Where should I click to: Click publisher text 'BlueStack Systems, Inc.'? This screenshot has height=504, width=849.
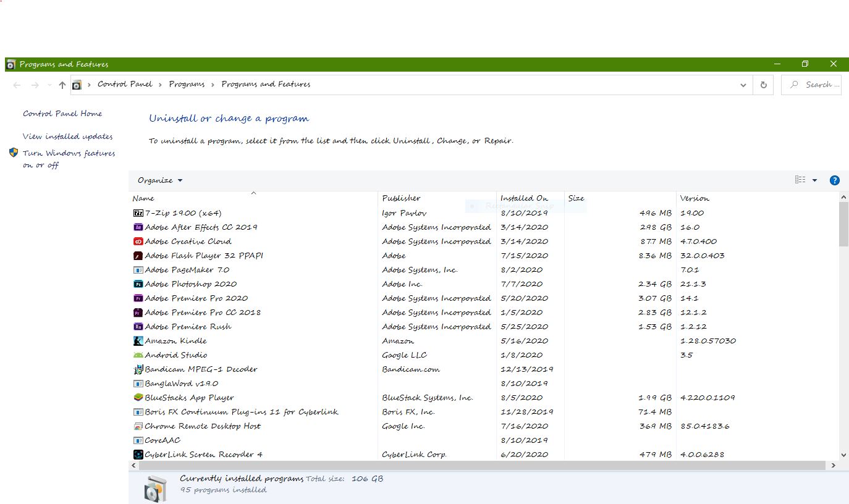pos(428,398)
